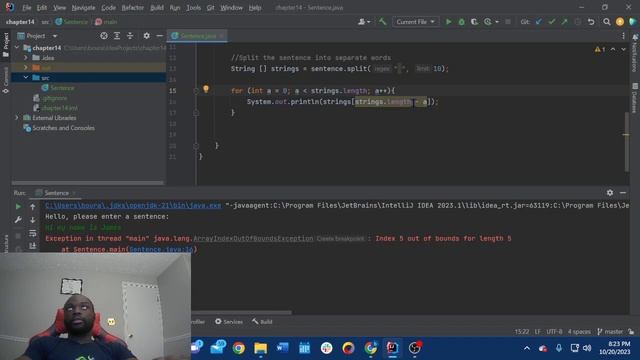Toggle scroll to end in Run console
The width and height of the screenshot is (640, 360).
[33, 246]
